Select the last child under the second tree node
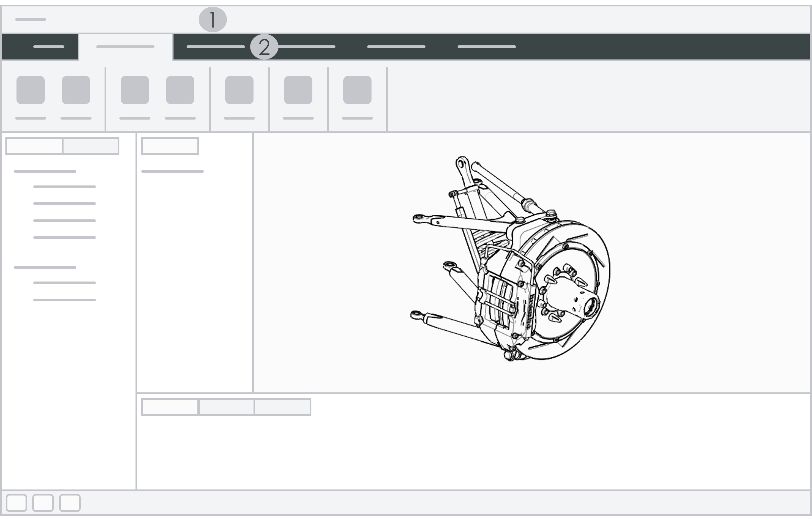This screenshot has width=812, height=516. point(65,300)
